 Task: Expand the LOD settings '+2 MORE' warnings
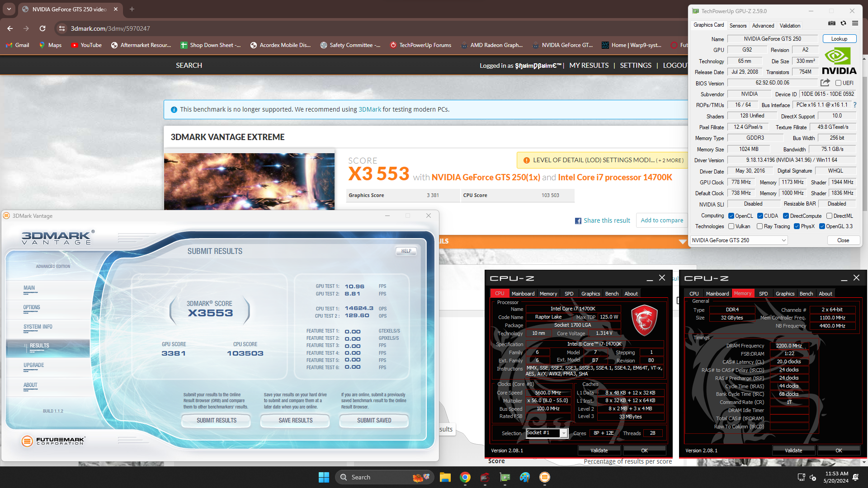[x=670, y=160]
